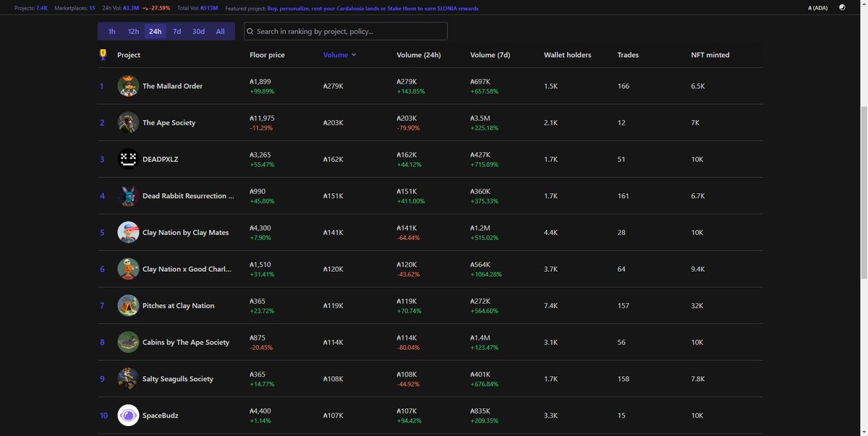The image size is (868, 436).
Task: Toggle sort order on Trades column
Action: point(626,54)
